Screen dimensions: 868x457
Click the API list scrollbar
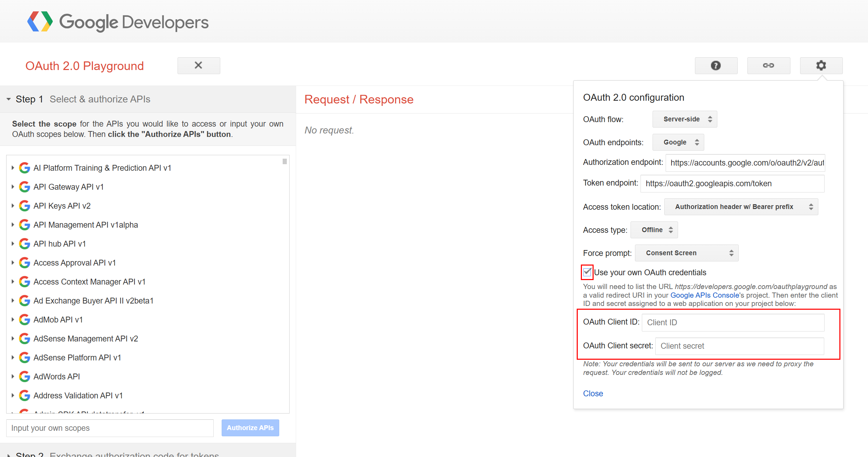pyautogui.click(x=285, y=160)
